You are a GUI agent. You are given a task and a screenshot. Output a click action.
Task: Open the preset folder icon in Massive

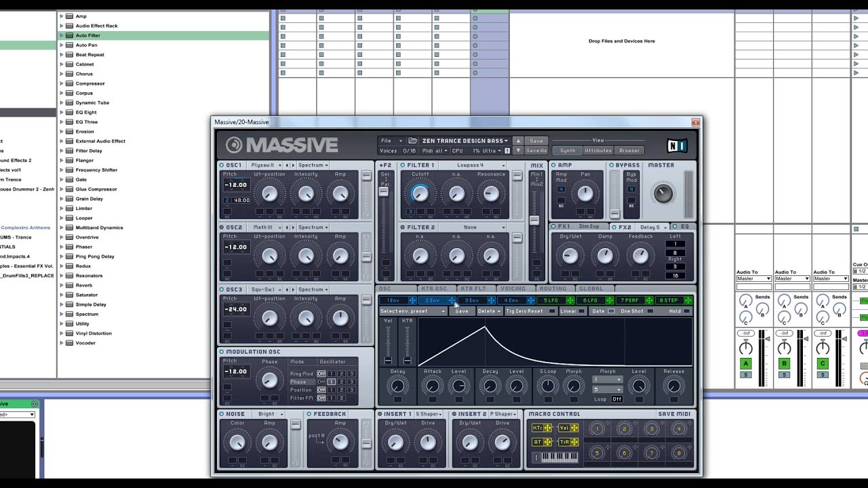tap(412, 140)
